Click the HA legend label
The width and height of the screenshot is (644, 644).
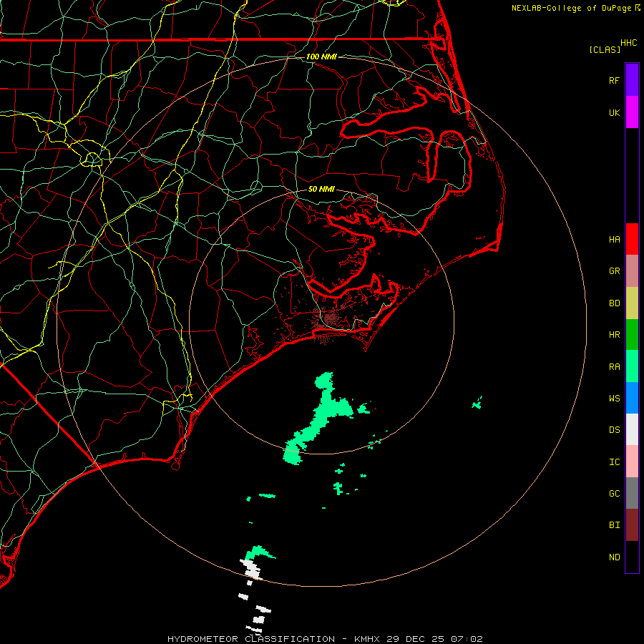(614, 240)
